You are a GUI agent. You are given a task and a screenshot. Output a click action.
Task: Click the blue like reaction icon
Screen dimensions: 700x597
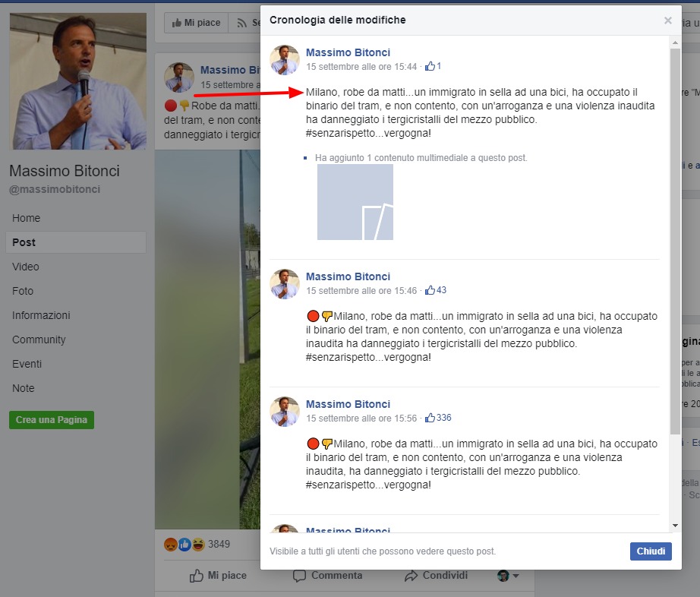(x=184, y=545)
